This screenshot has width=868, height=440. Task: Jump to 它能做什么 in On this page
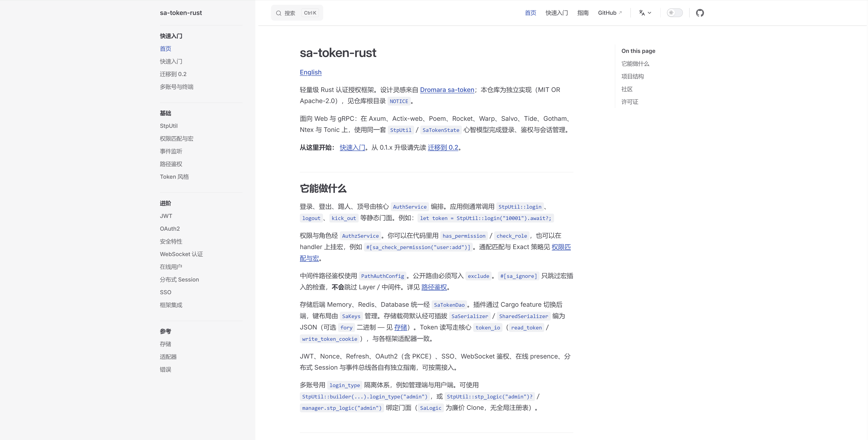click(x=635, y=64)
